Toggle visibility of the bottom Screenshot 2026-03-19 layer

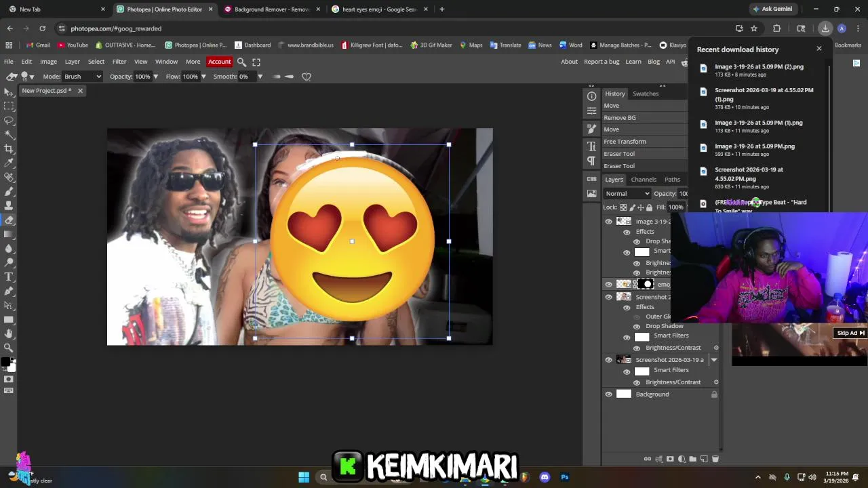click(x=608, y=360)
